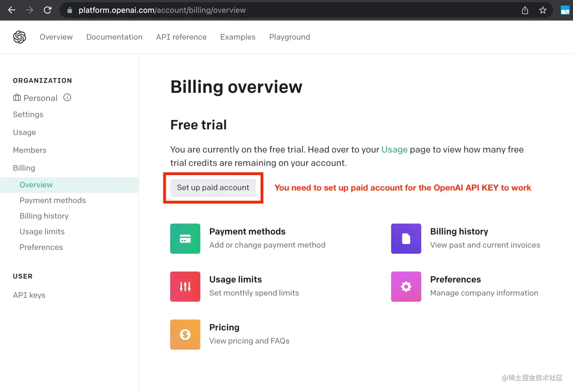The image size is (573, 392).
Task: Select Settings in the sidebar
Action: (28, 114)
